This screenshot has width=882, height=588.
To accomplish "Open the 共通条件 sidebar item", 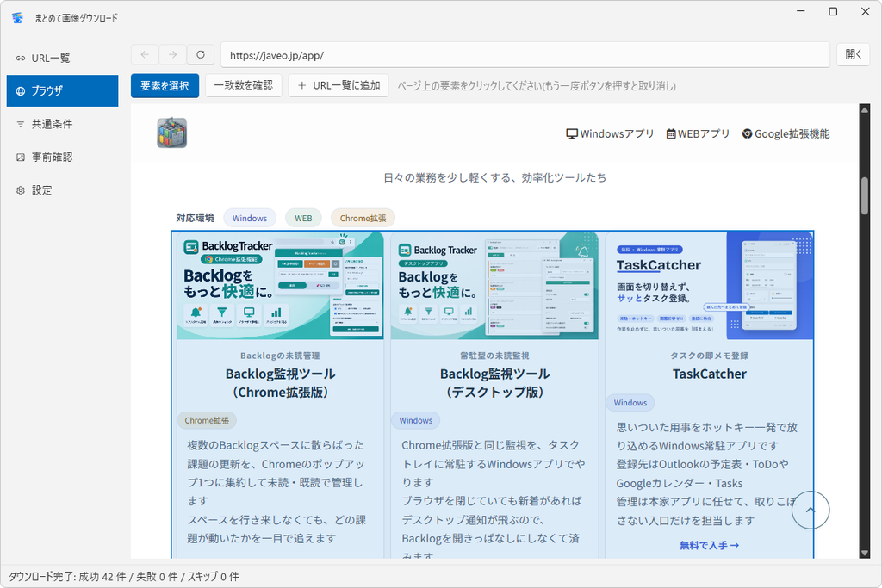I will tap(62, 124).
